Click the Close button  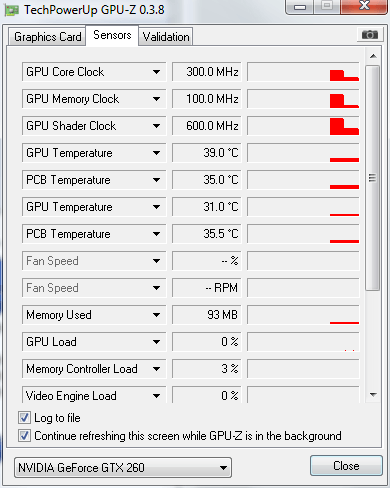pyautogui.click(x=346, y=466)
